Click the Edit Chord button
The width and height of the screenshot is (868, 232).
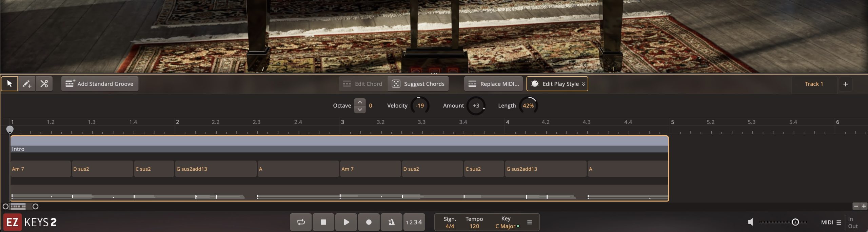click(363, 84)
